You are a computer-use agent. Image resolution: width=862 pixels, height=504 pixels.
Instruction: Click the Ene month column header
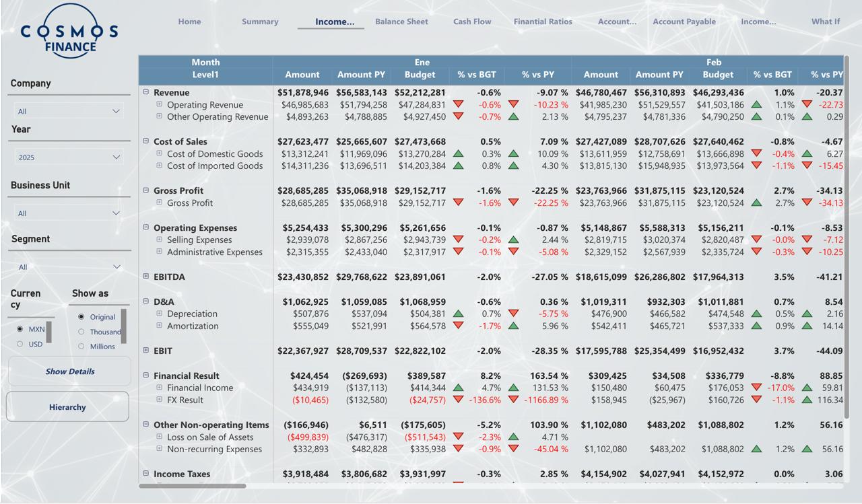(x=422, y=62)
